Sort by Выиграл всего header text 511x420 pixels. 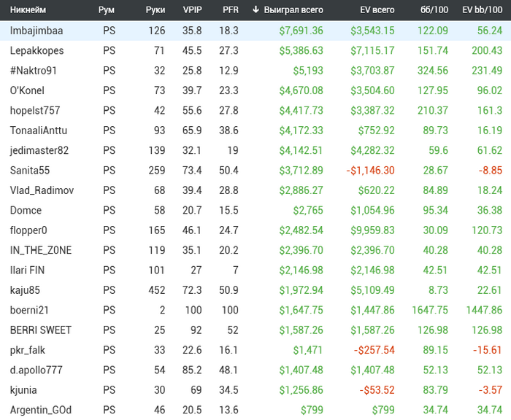click(293, 9)
